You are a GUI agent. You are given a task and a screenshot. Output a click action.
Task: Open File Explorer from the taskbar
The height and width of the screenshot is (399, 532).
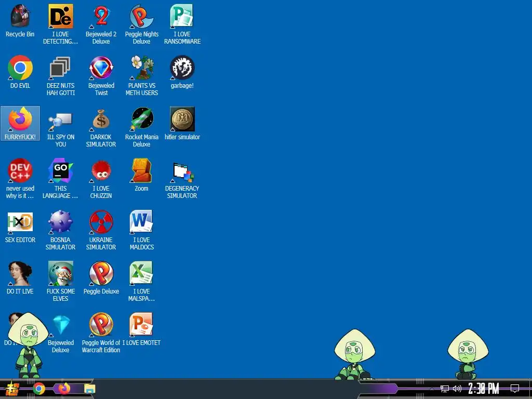89,389
